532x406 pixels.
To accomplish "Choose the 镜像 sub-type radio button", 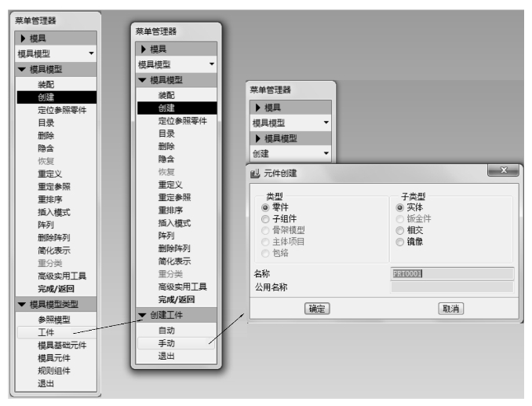I will 400,242.
